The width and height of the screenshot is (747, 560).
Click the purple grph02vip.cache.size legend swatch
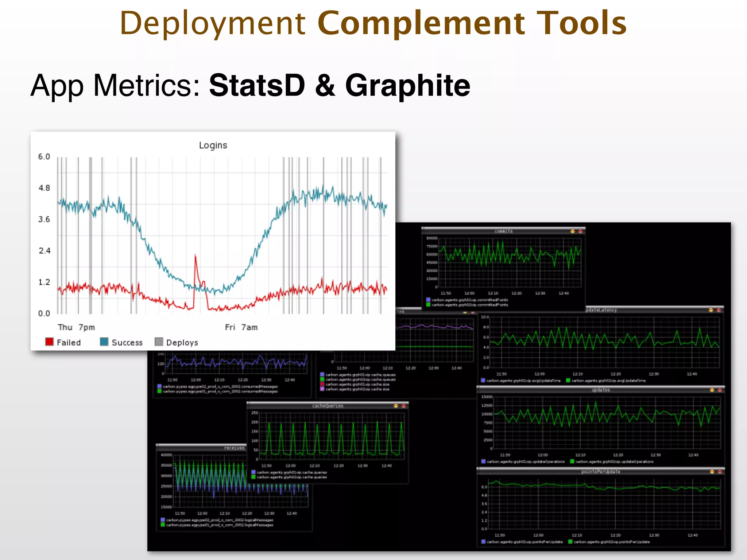(322, 389)
